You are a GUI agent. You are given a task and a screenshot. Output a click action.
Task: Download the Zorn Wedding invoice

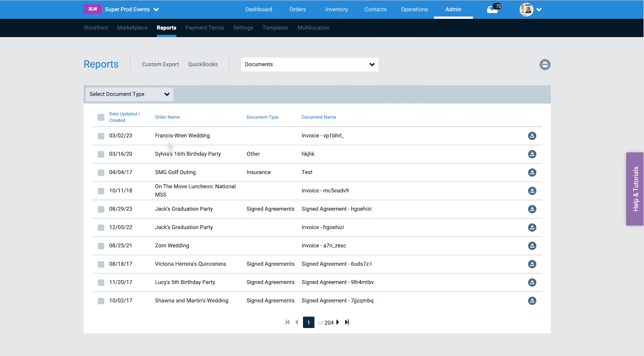point(532,246)
